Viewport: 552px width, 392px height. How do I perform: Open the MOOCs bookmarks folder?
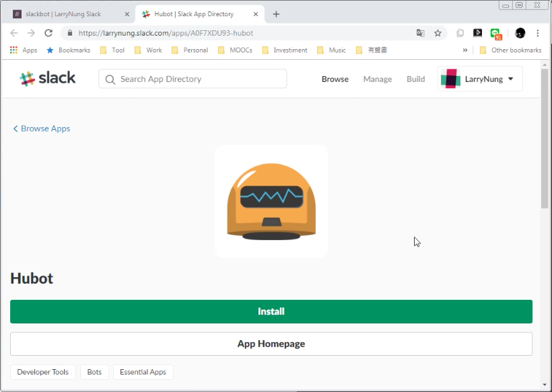235,50
